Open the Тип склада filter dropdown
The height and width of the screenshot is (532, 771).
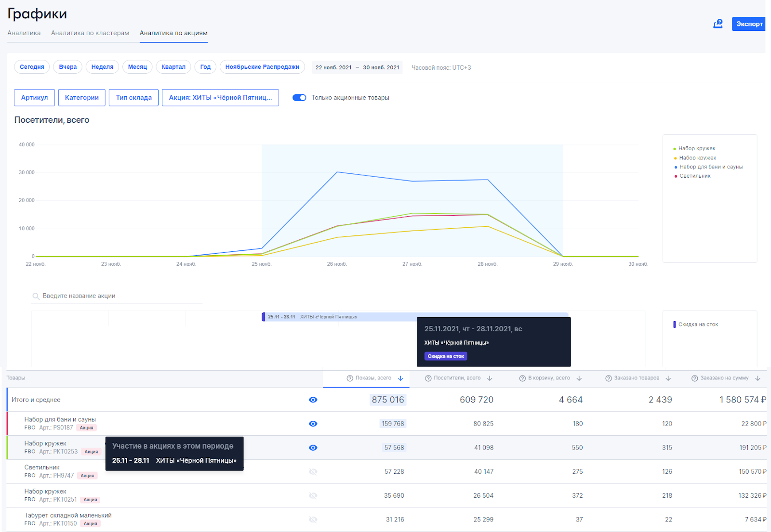[x=133, y=98]
